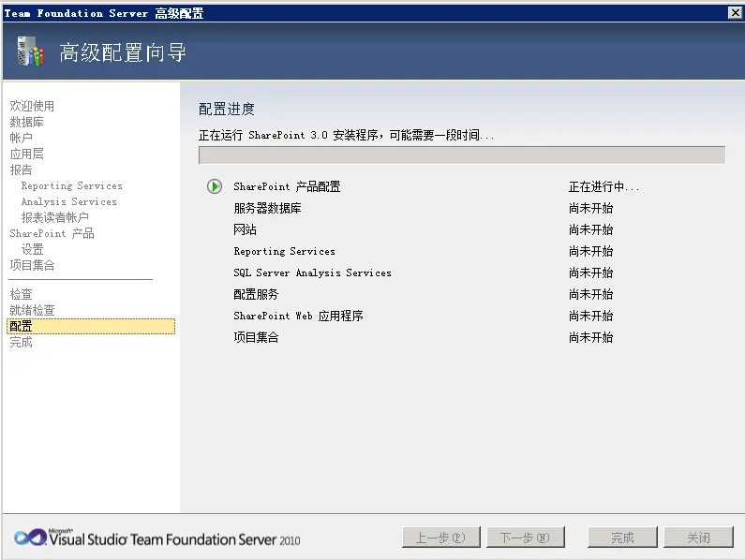The width and height of the screenshot is (745, 560).
Task: Click the configuration progress bar
Action: [x=462, y=155]
